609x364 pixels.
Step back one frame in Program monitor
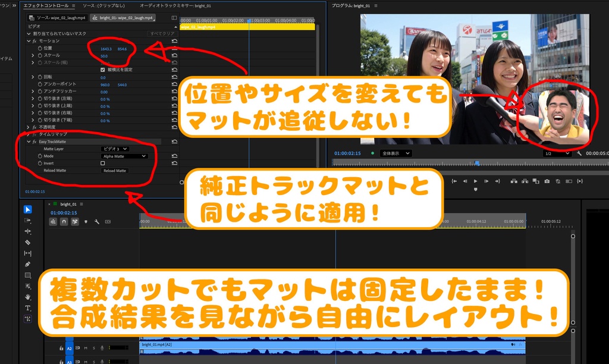(x=465, y=181)
